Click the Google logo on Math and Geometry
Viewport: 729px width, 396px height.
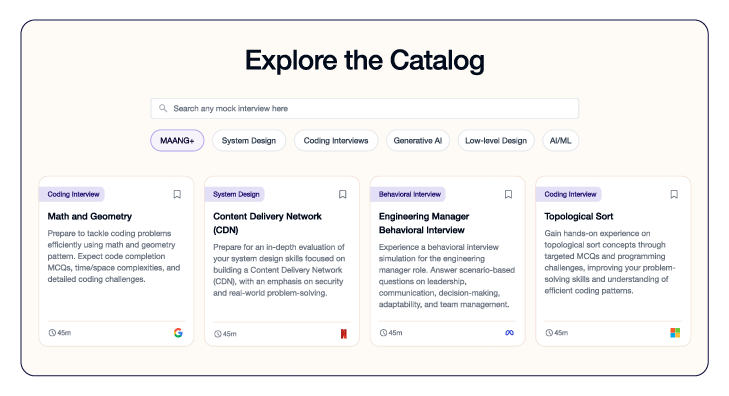coord(178,333)
